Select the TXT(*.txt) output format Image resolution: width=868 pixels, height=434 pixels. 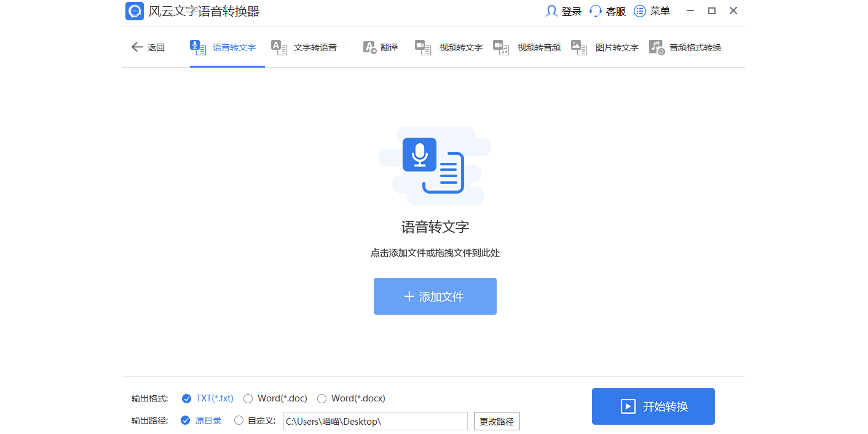pos(207,398)
